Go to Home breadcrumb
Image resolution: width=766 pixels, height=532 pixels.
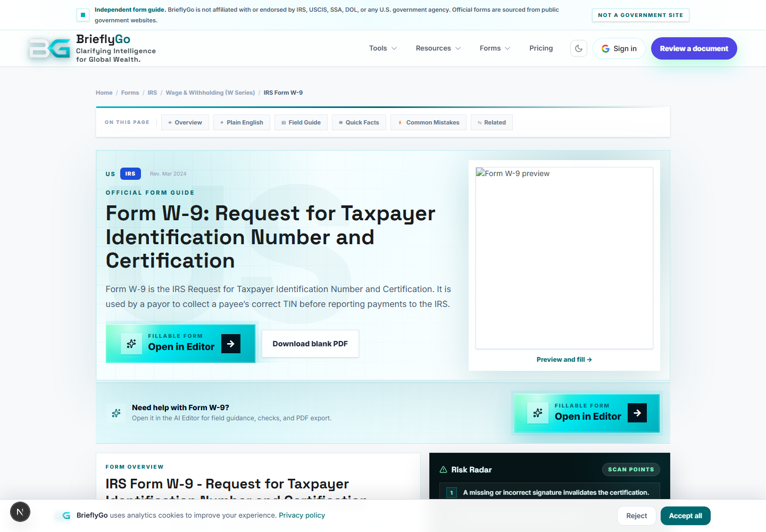tap(104, 93)
